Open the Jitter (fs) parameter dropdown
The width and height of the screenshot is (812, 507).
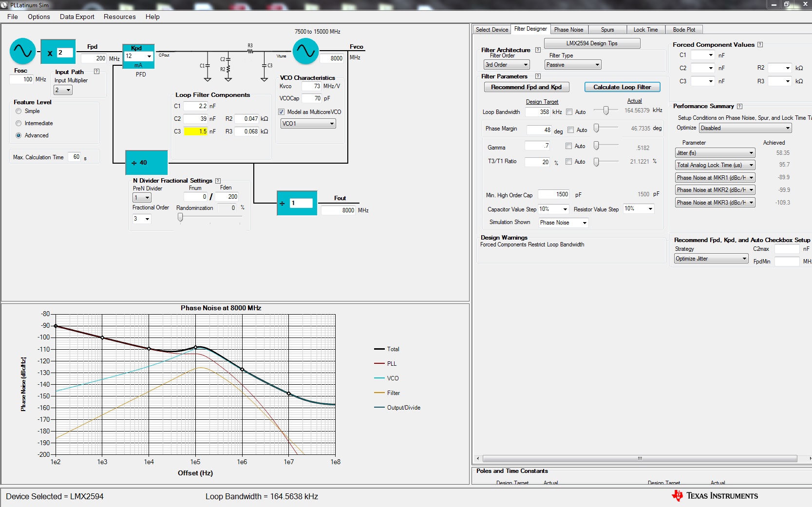point(715,153)
